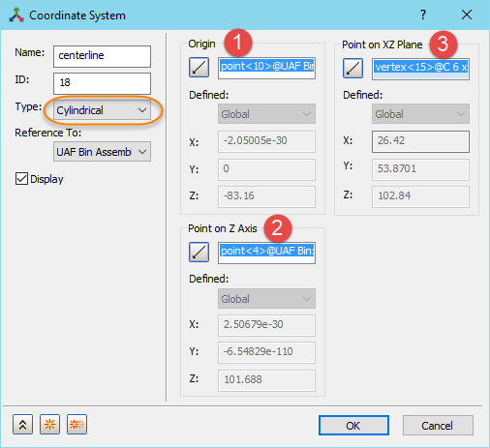
Task: Click the Cancel button
Action: (438, 426)
